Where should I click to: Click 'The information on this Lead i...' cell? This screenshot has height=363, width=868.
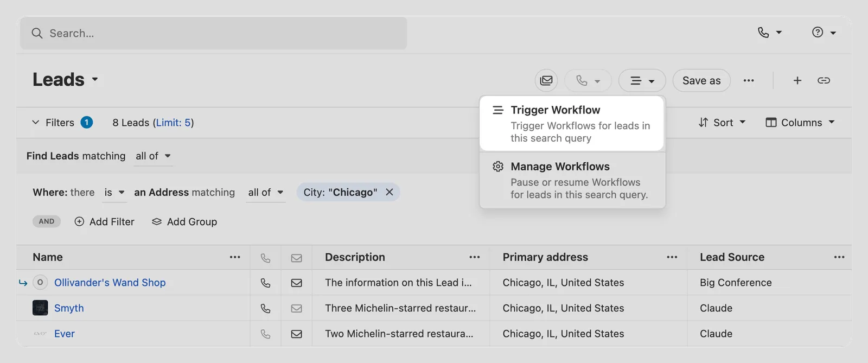(x=398, y=283)
